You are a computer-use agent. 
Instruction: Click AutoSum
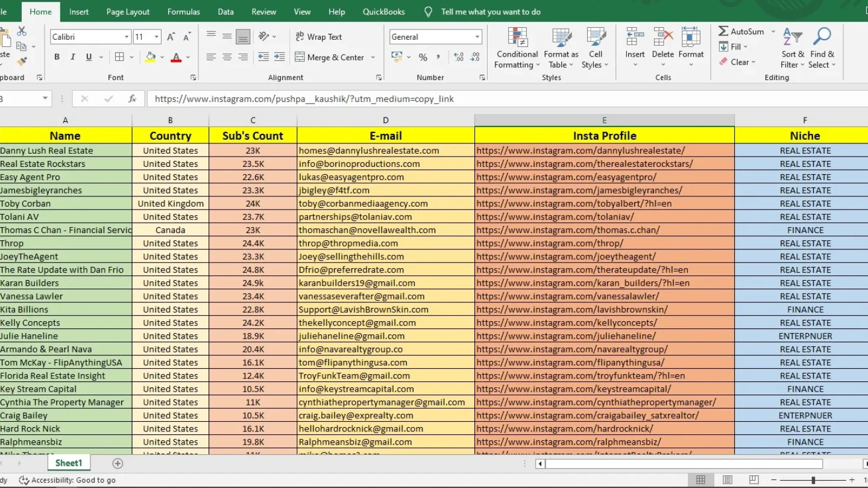pyautogui.click(x=741, y=31)
